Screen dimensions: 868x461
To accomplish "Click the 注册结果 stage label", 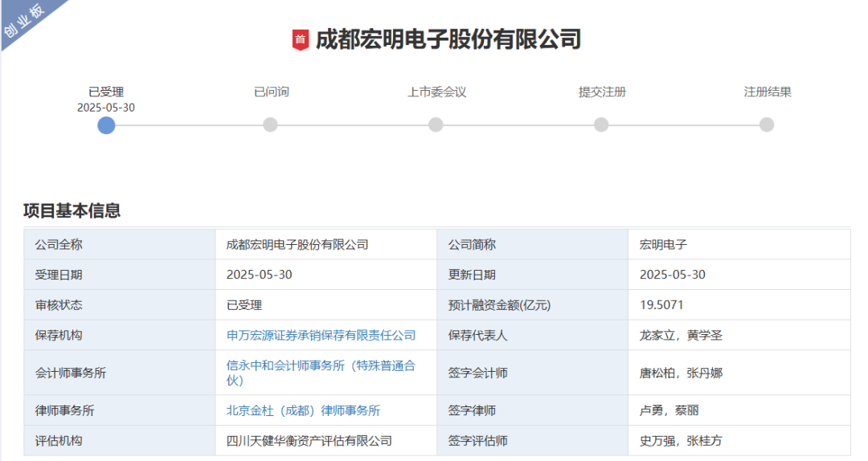I will (768, 92).
